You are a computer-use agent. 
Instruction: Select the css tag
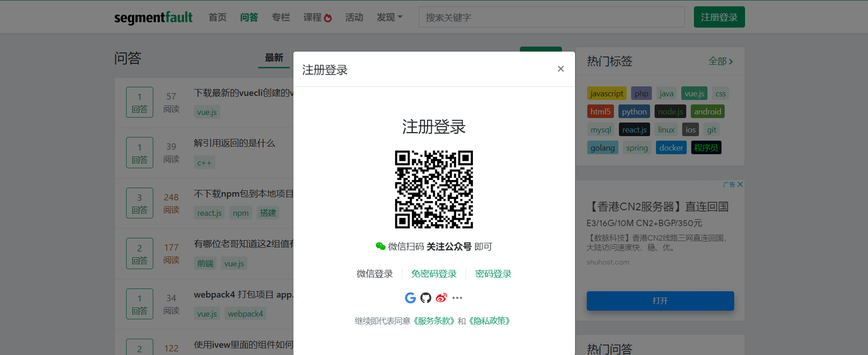coord(721,94)
